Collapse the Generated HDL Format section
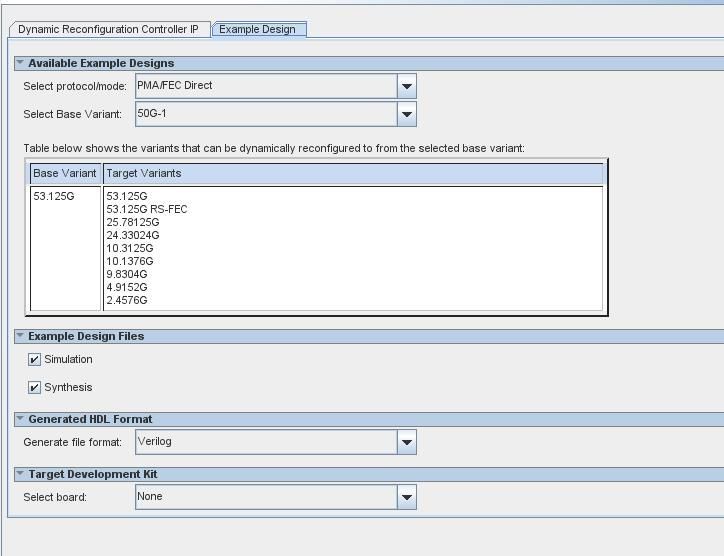 [x=20, y=419]
